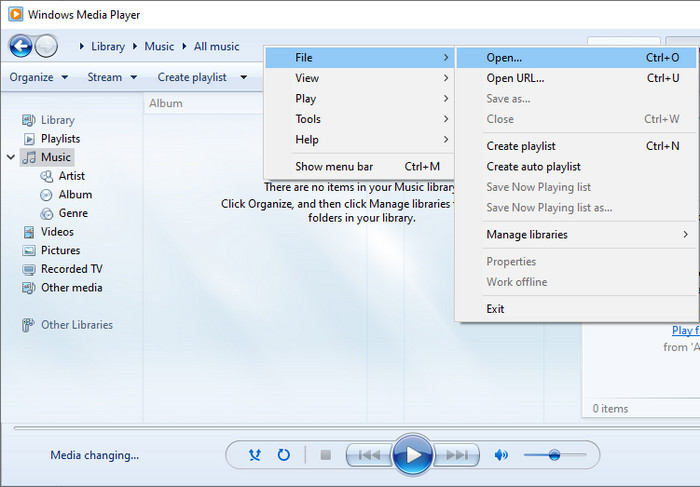Click the Recorded TV icon
This screenshot has height=487, width=700.
pyautogui.click(x=29, y=270)
